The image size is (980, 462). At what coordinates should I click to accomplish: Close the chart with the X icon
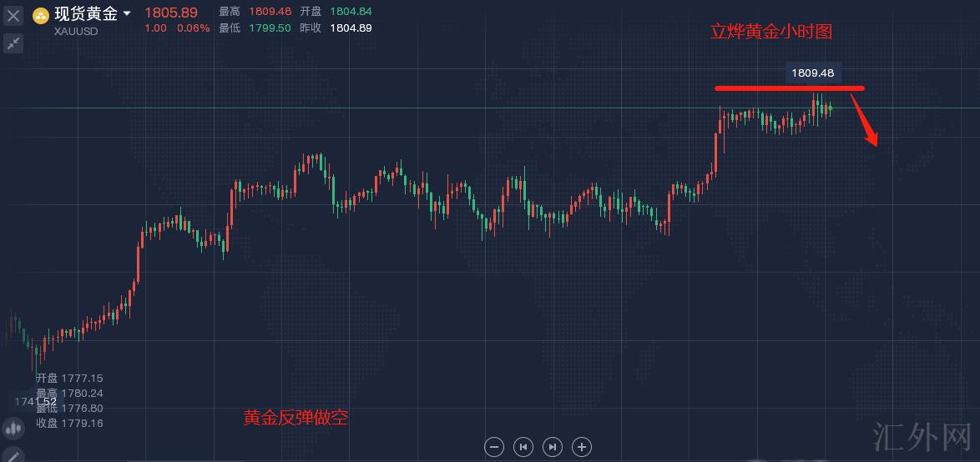(x=13, y=15)
